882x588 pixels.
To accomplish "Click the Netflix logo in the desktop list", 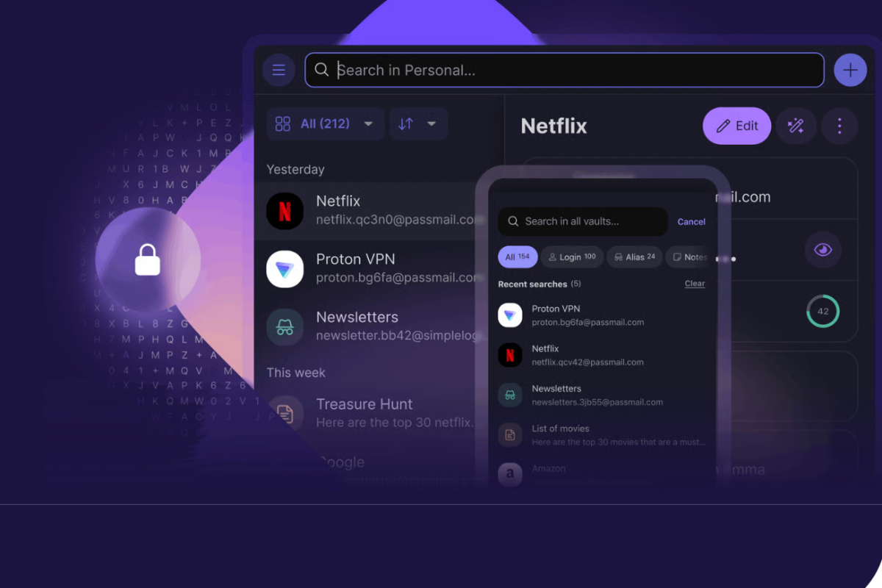I will point(285,211).
